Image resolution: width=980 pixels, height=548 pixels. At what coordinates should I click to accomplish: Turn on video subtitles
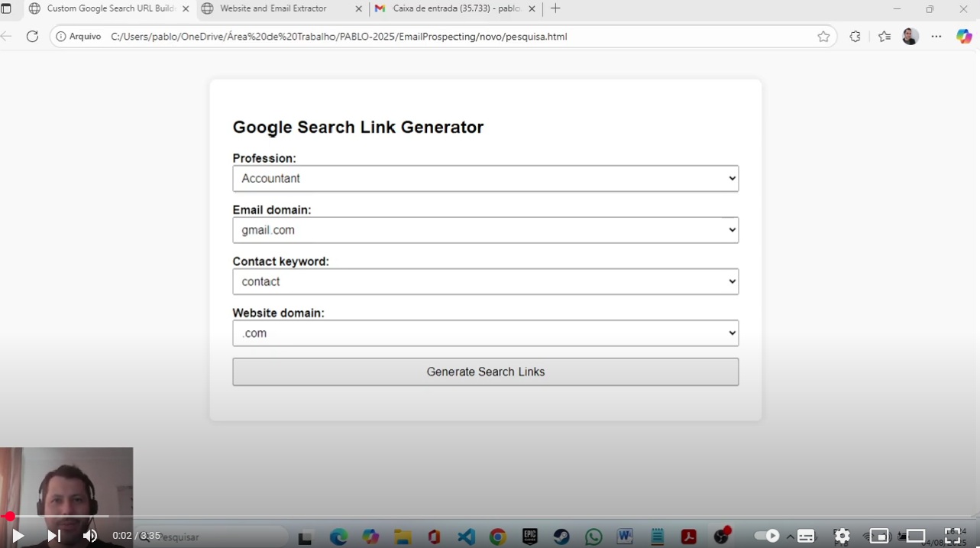(x=806, y=536)
